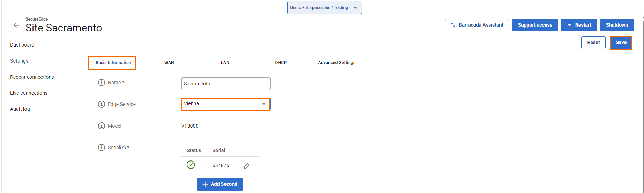This screenshot has width=644, height=193.
Task: Click Add Second serial button
Action: pyautogui.click(x=220, y=184)
